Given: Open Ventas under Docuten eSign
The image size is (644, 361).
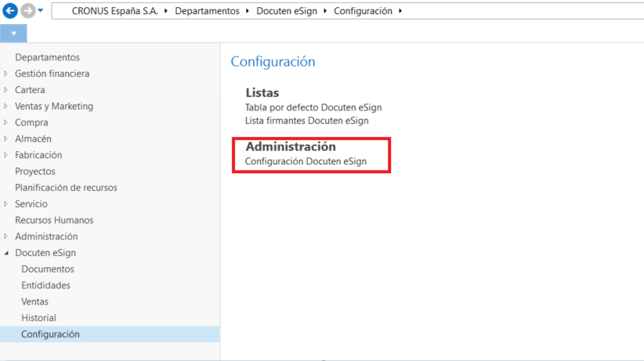Looking at the screenshot, I should [34, 301].
